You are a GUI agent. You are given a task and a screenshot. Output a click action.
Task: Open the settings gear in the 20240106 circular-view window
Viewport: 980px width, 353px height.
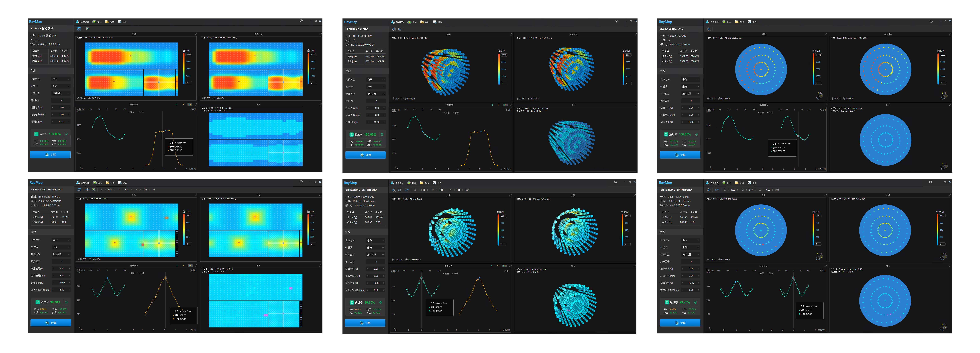click(x=931, y=21)
